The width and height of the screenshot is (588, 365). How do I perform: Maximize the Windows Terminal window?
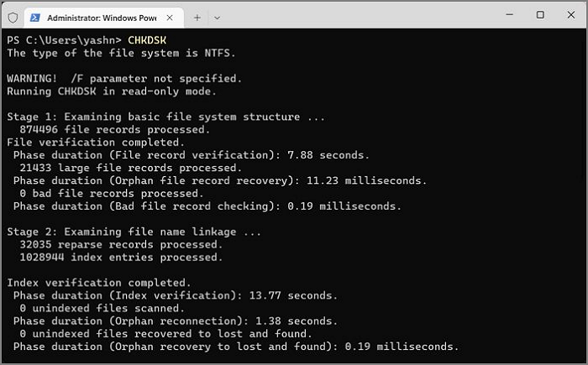(539, 15)
